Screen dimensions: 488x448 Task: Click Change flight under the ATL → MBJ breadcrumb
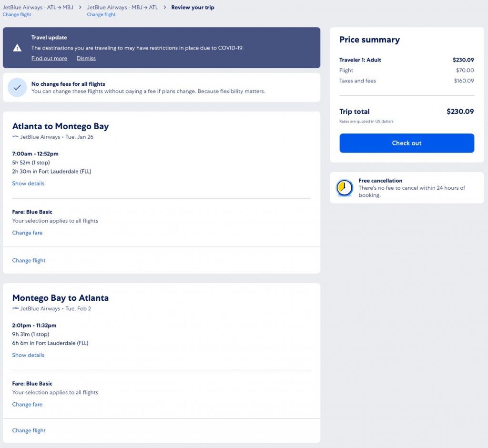pos(17,15)
